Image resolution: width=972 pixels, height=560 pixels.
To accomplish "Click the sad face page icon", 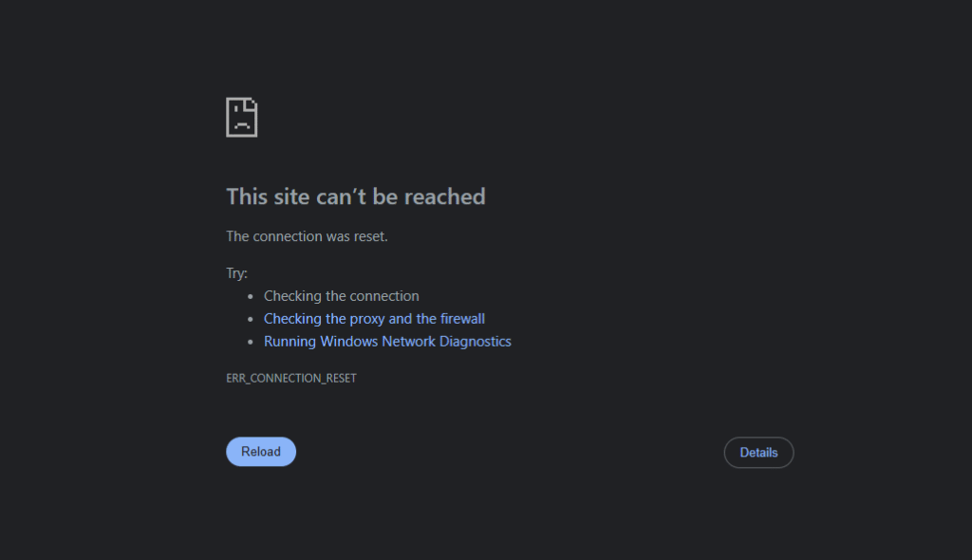I will (242, 117).
